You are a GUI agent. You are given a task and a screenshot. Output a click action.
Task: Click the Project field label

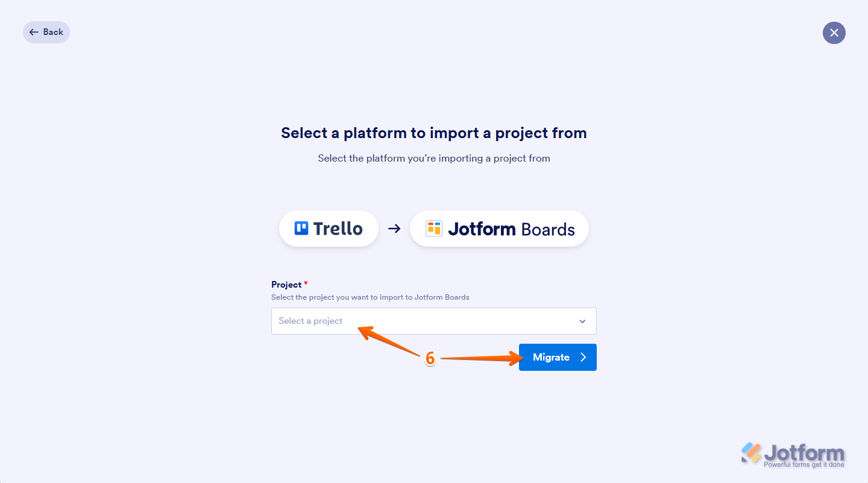[x=286, y=285]
